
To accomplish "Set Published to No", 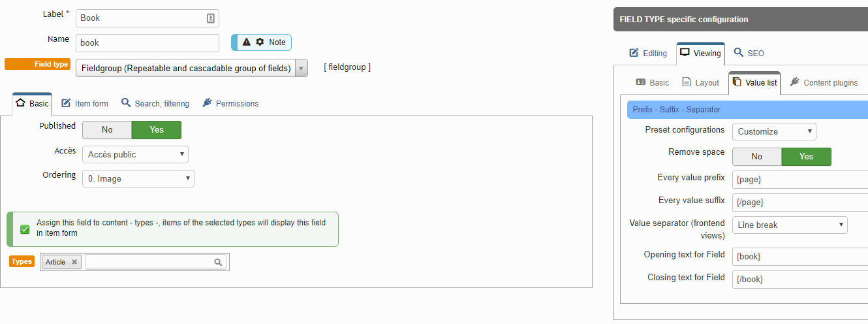I will [x=107, y=130].
